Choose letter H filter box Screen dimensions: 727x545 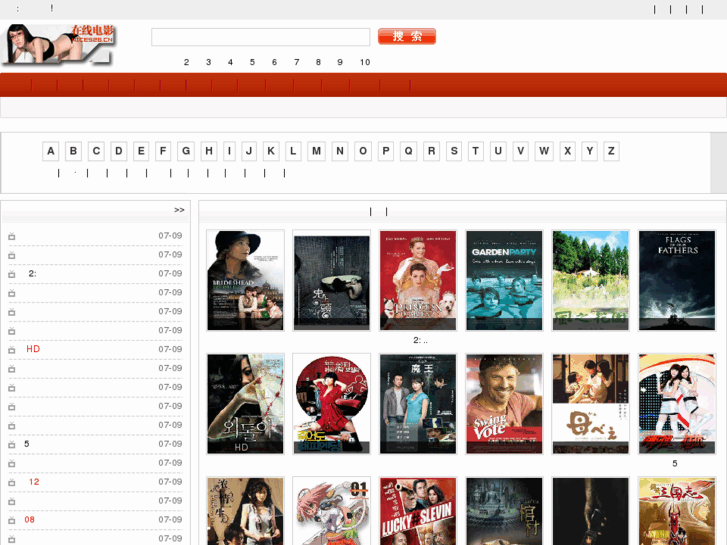point(209,151)
